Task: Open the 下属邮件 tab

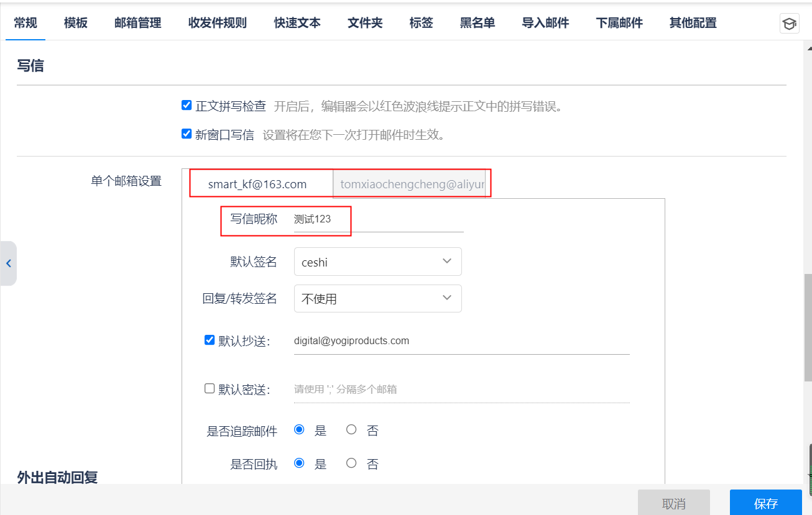Action: (x=619, y=23)
